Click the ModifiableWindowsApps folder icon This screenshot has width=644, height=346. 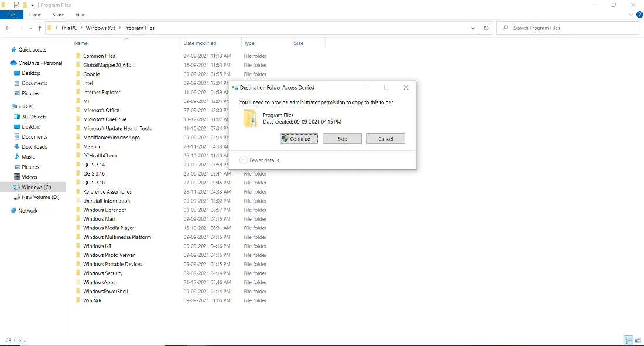(78, 137)
